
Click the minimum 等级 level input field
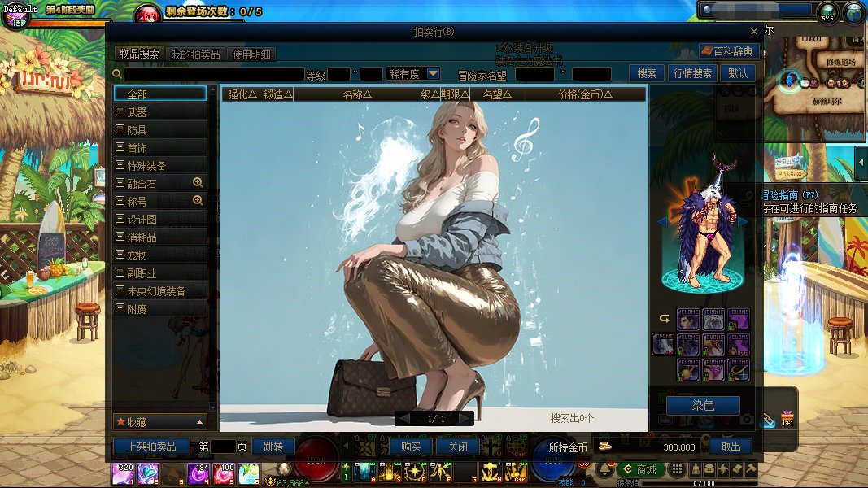(x=338, y=74)
